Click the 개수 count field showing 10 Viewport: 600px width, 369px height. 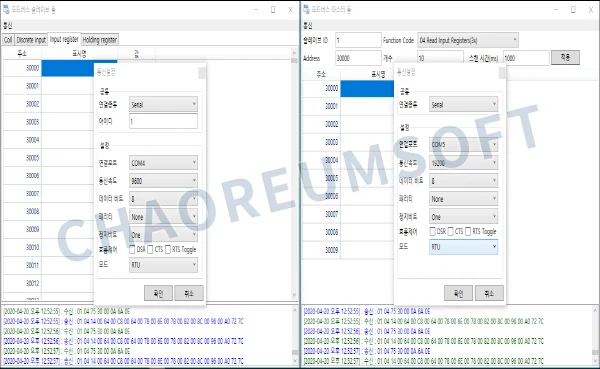point(440,58)
